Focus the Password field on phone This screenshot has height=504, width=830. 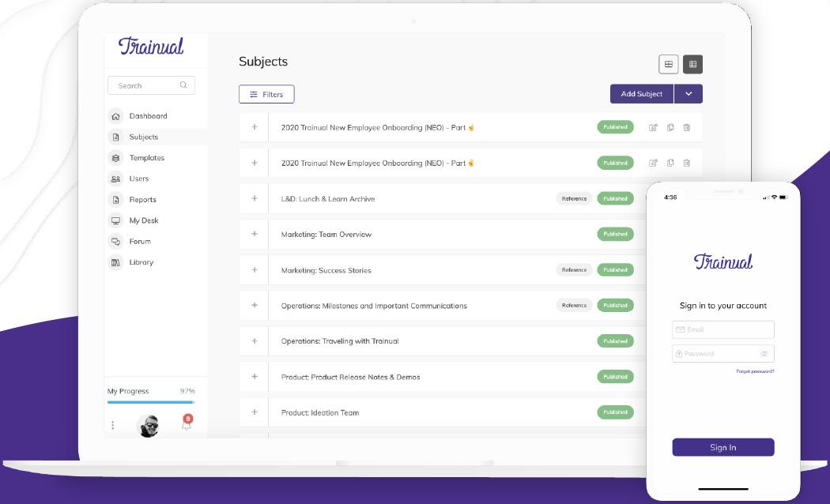(723, 353)
